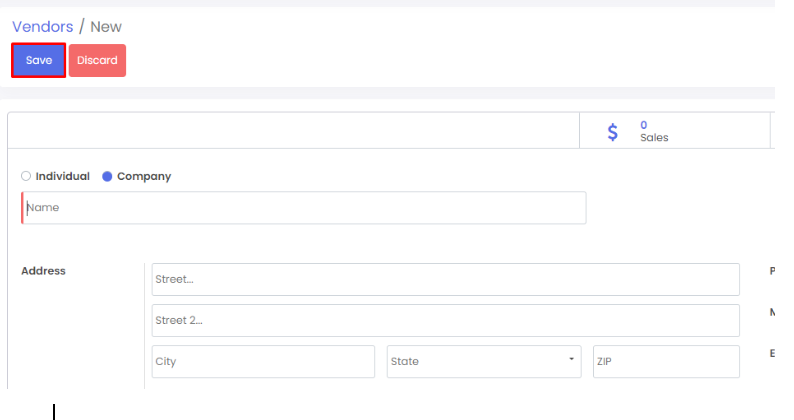Click into the Street 2 field
The image size is (794, 420).
click(x=445, y=320)
